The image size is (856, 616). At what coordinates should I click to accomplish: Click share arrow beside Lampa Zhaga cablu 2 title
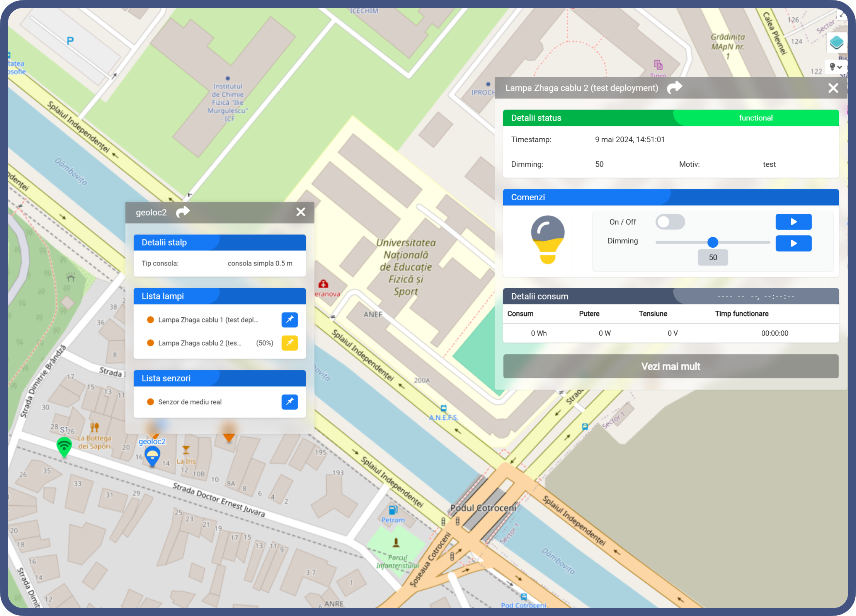(x=674, y=88)
